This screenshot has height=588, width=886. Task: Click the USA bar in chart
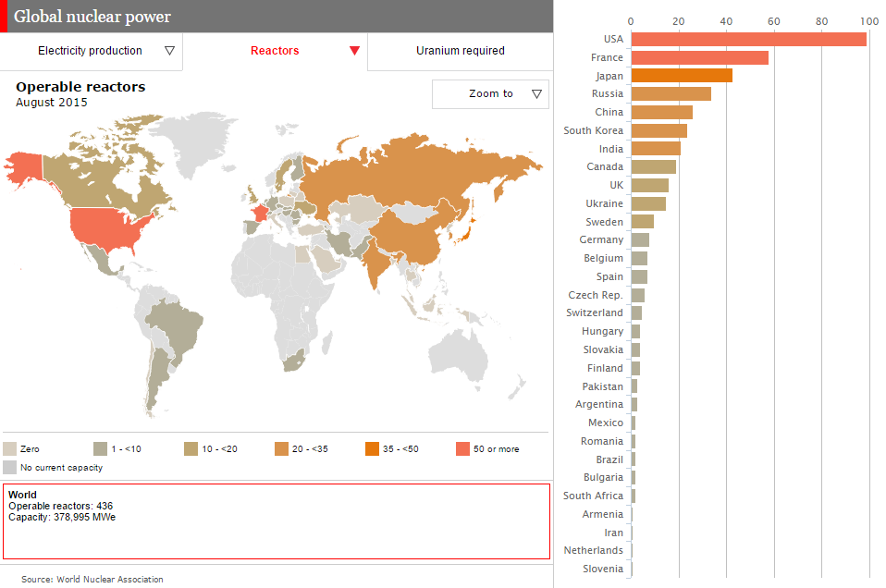tap(749, 39)
